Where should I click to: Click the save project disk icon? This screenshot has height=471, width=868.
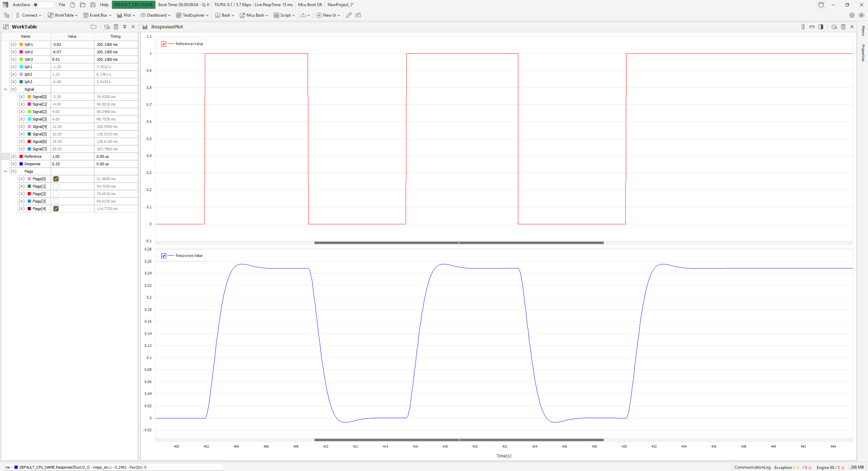coord(93,5)
